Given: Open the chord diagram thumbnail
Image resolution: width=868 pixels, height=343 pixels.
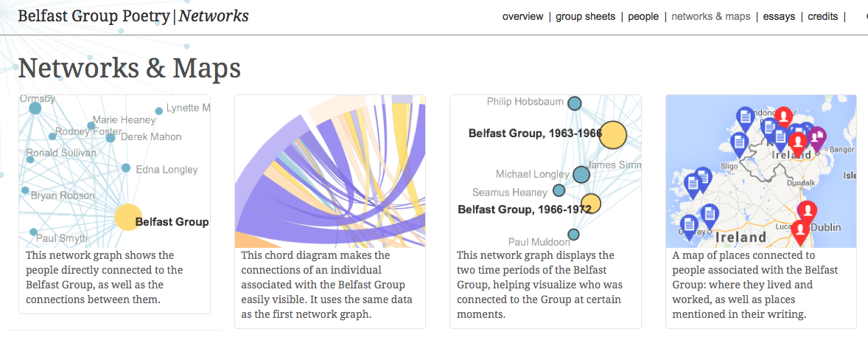Looking at the screenshot, I should click(329, 171).
